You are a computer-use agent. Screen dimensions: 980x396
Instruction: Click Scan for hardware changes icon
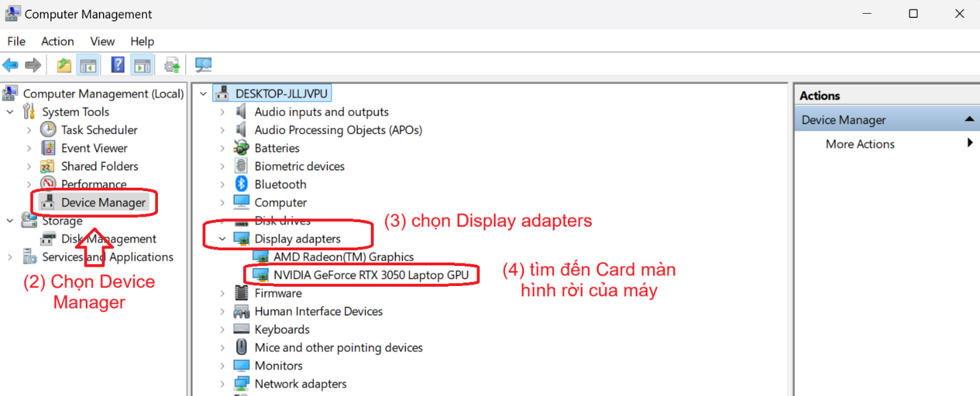(x=203, y=65)
